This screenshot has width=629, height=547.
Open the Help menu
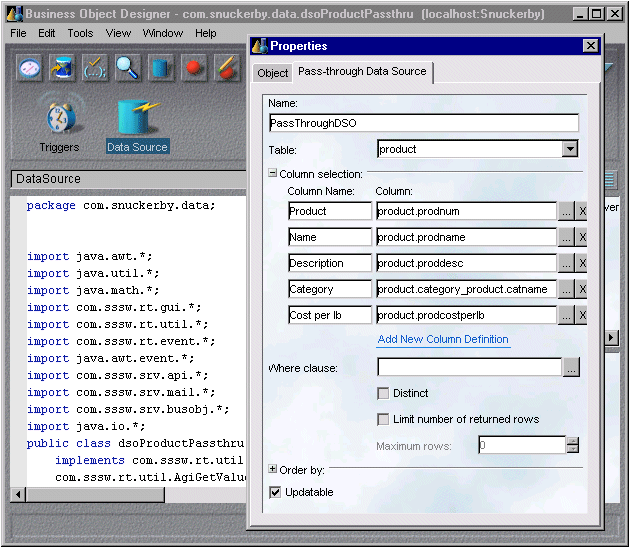[x=206, y=33]
